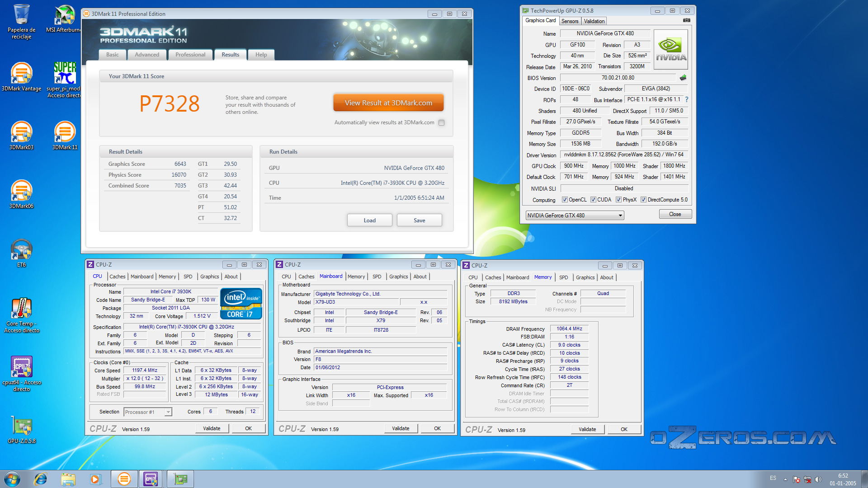Click motherboard model X79-UD3 field
868x488 pixels.
356,302
